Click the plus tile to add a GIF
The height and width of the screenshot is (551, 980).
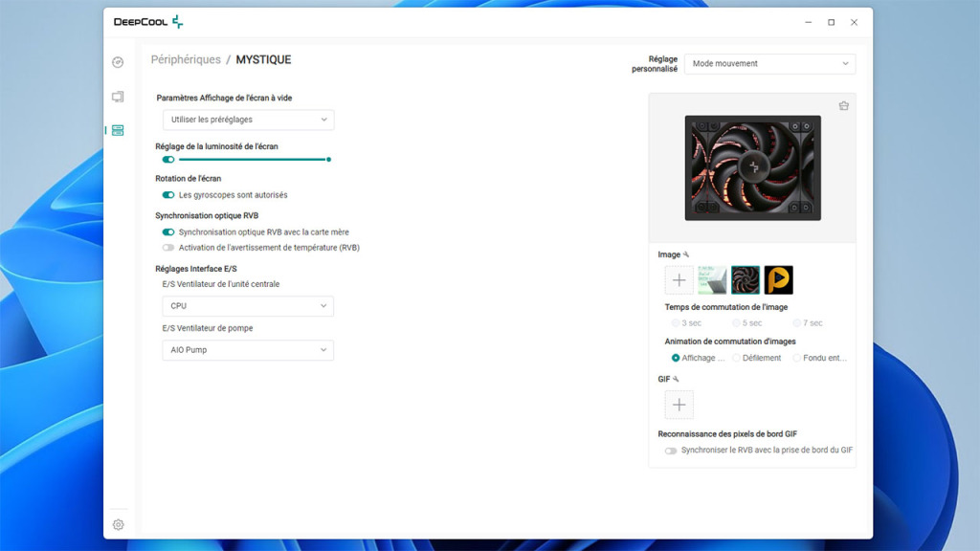[679, 405]
